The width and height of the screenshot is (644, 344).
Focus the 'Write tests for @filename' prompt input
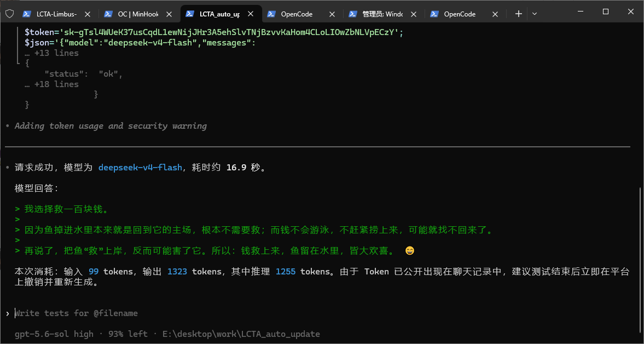[x=76, y=313]
